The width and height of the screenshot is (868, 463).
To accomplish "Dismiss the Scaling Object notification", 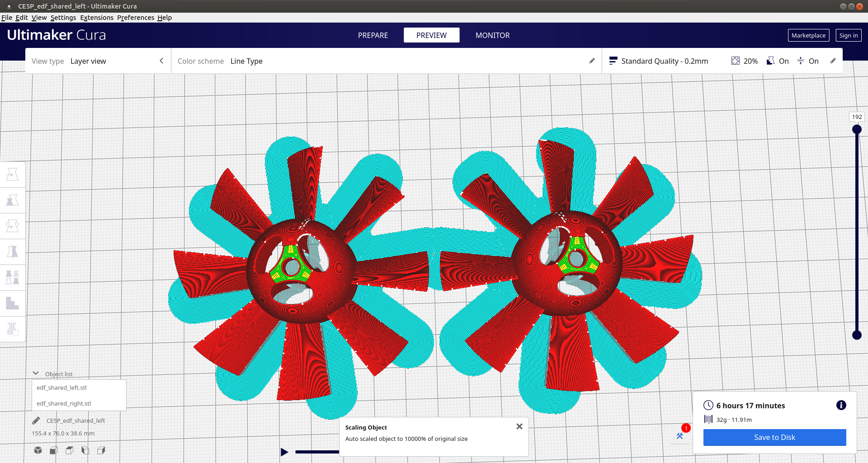I will tap(519, 426).
